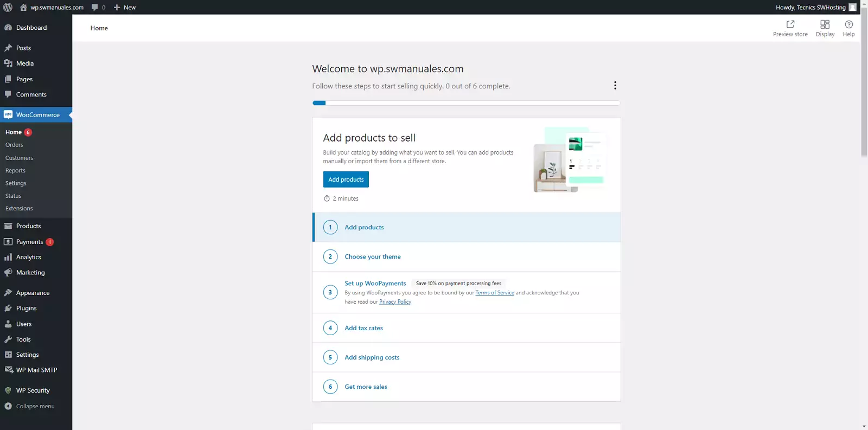Expand the Choose your theme step
The image size is (868, 430).
(372, 256)
